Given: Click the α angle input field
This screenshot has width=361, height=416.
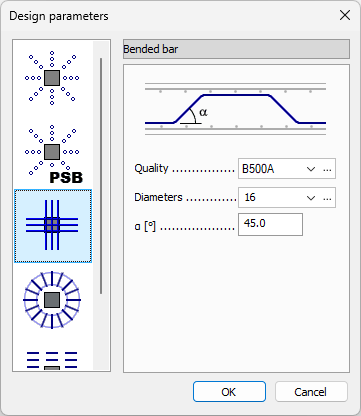Looking at the screenshot, I should click(x=270, y=224).
